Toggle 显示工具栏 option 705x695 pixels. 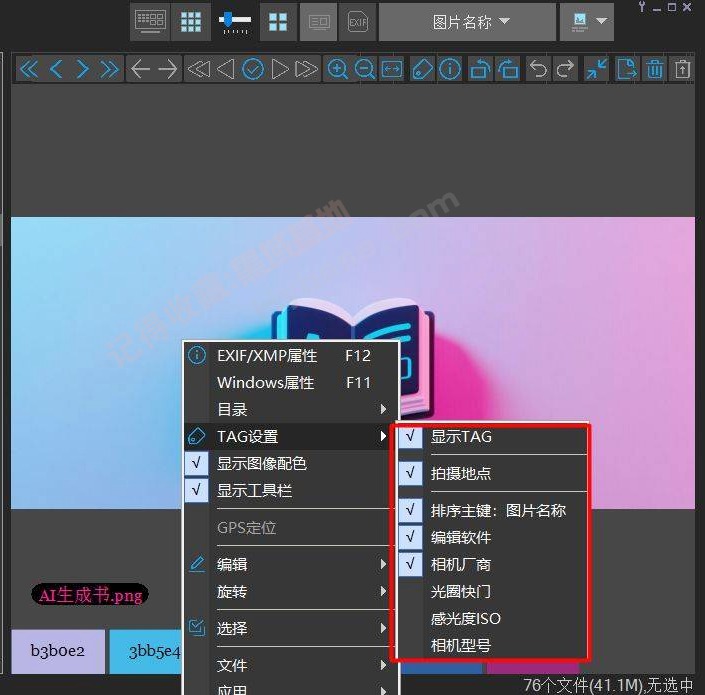point(290,490)
